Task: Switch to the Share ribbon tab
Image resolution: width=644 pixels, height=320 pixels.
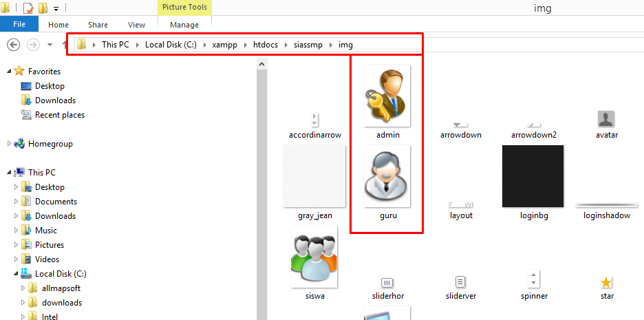Action: coord(98,25)
